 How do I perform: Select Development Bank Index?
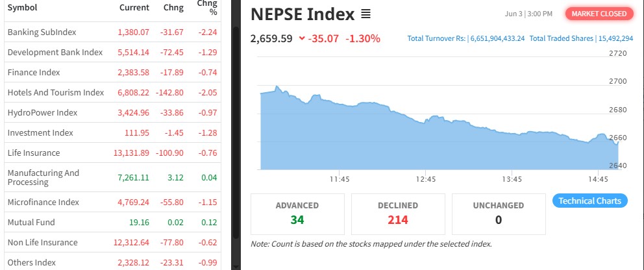click(55, 52)
